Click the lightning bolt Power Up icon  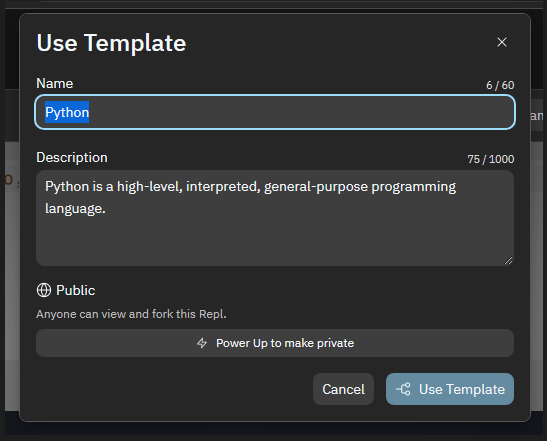(202, 343)
